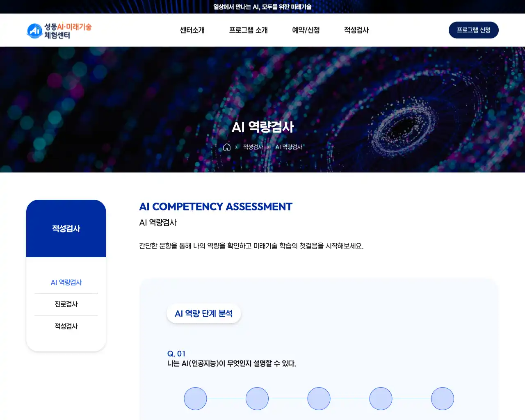Open the 적성검사 top menu
Screen dimensions: 525x420
coord(356,30)
